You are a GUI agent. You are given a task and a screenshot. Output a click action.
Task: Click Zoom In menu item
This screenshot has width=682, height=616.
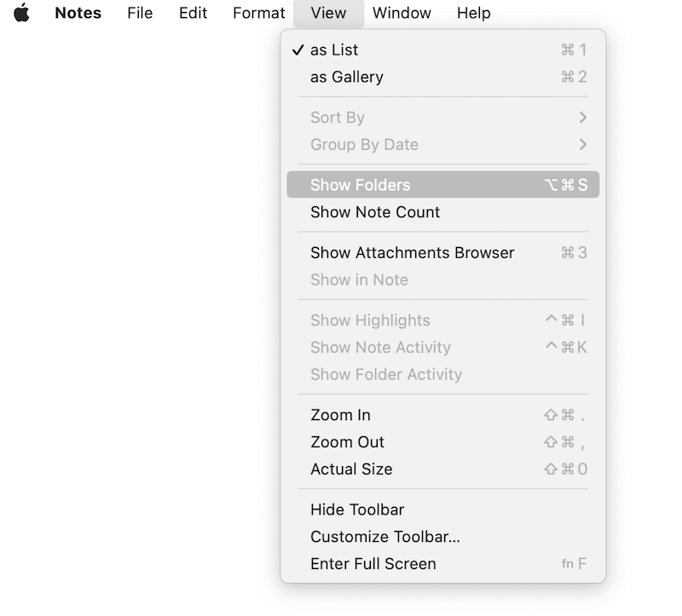click(340, 415)
